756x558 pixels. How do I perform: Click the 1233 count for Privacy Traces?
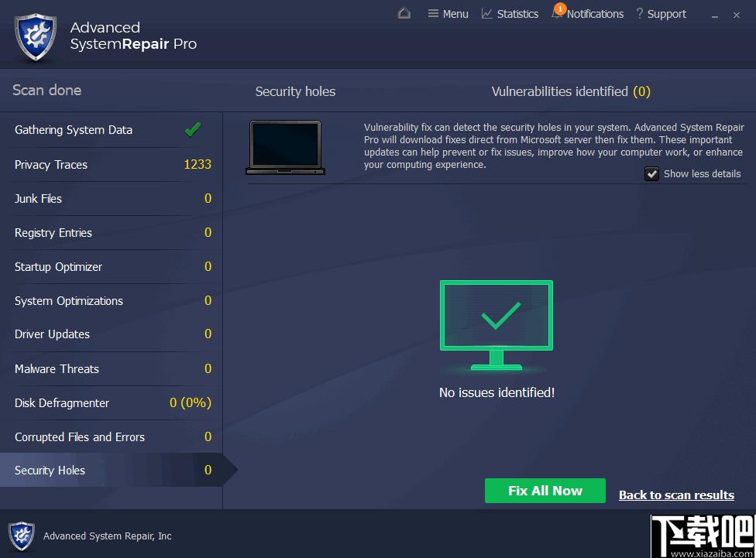point(198,164)
